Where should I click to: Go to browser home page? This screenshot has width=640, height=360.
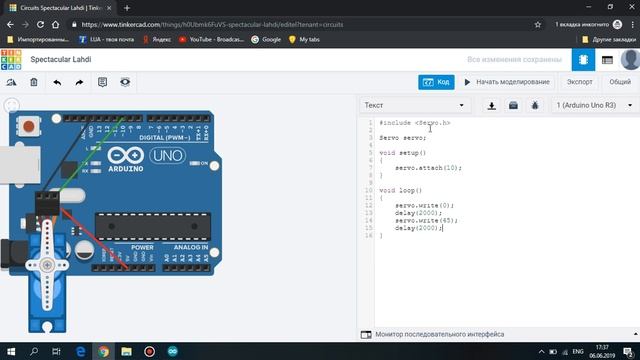(x=56, y=24)
